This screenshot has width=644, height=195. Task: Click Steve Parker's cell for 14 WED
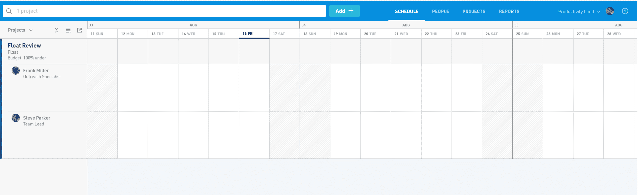(193, 135)
